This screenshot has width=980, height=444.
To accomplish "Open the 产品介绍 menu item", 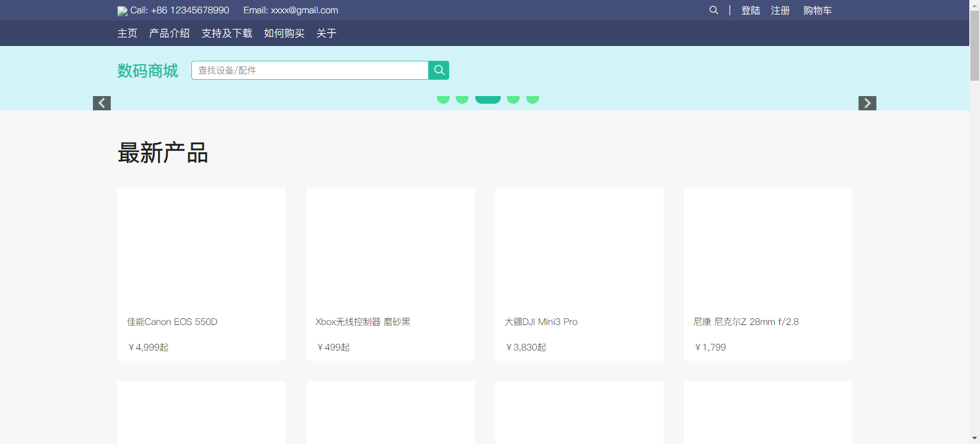I will pos(169,33).
